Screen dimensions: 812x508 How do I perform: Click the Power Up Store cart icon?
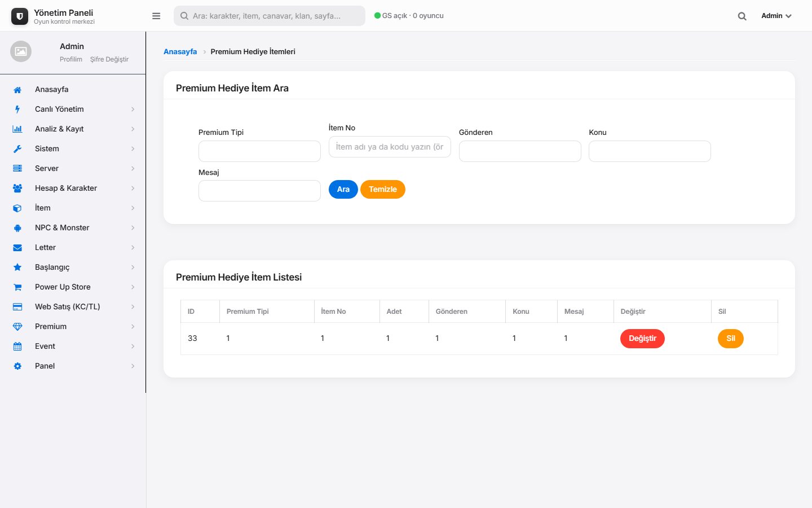pos(17,287)
